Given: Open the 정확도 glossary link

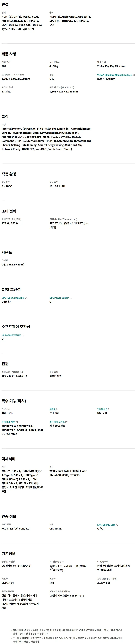Looking at the screenshot, I should tap(52, 409).
